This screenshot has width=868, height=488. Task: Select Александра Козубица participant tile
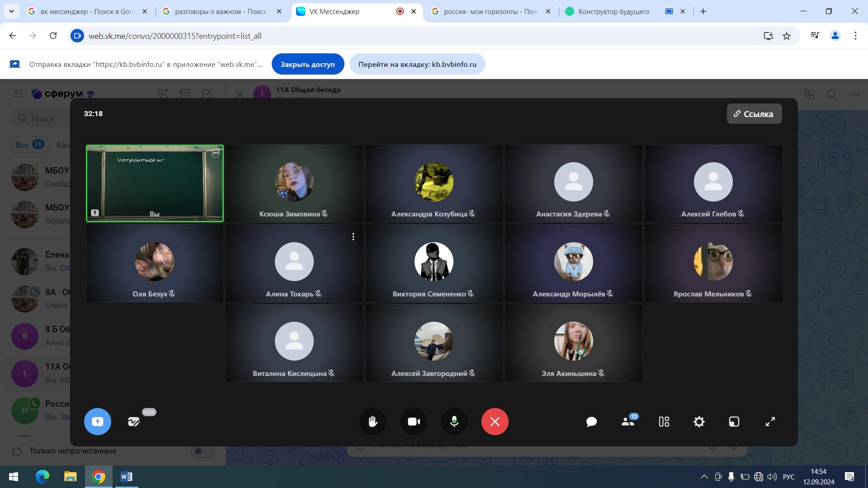click(434, 183)
